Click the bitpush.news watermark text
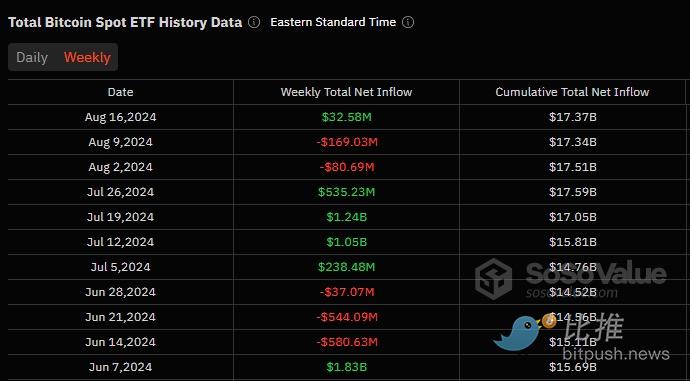This screenshot has width=690, height=381. (616, 354)
